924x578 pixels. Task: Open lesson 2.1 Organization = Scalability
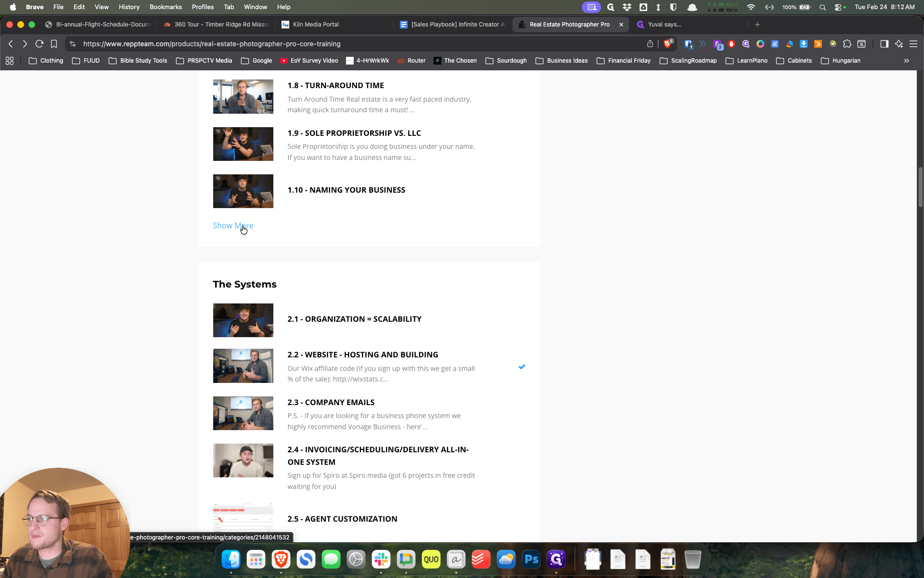tap(354, 319)
